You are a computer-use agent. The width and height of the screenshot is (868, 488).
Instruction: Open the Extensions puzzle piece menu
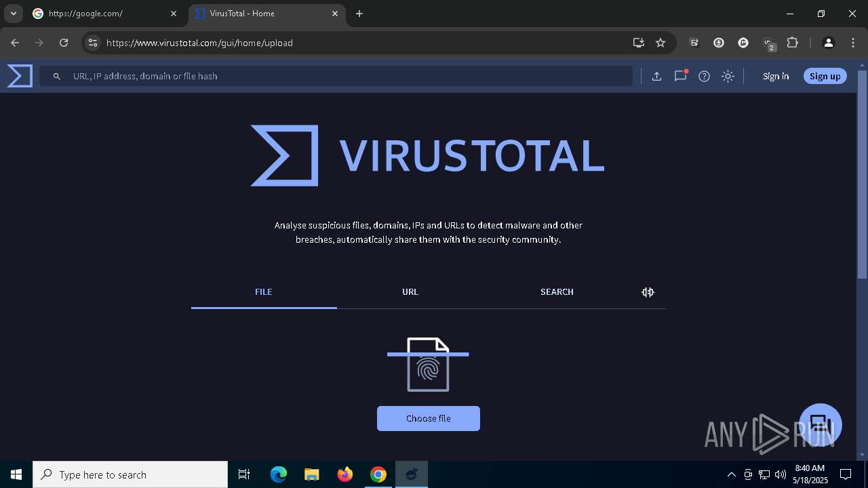point(792,43)
